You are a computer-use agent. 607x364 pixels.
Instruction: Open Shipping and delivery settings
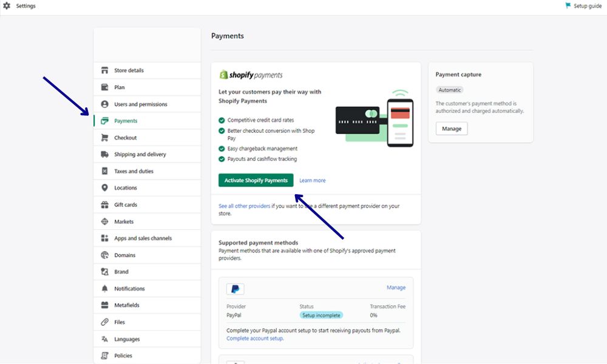(x=147, y=154)
